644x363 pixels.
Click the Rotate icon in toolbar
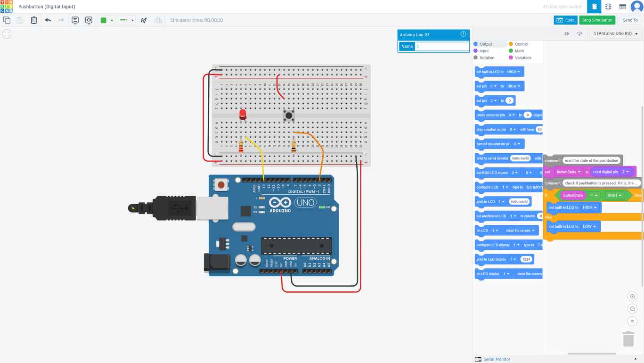click(144, 20)
